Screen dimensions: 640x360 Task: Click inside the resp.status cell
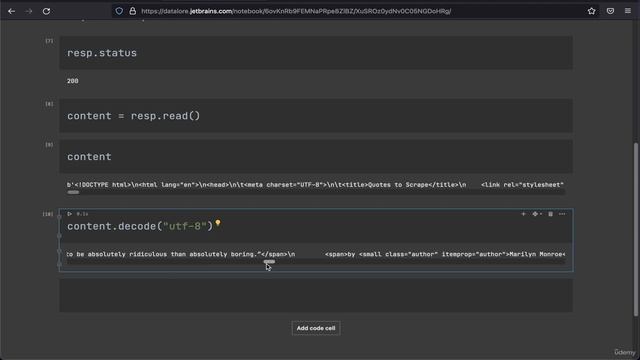316,53
